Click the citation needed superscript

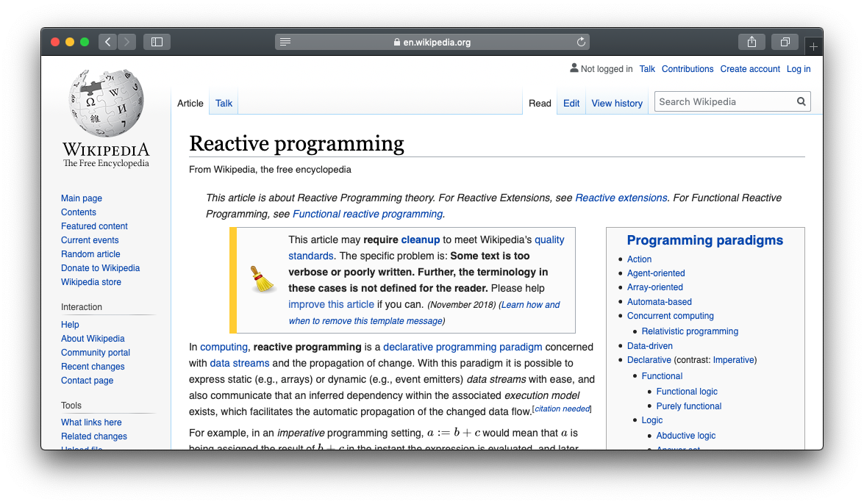pyautogui.click(x=562, y=408)
